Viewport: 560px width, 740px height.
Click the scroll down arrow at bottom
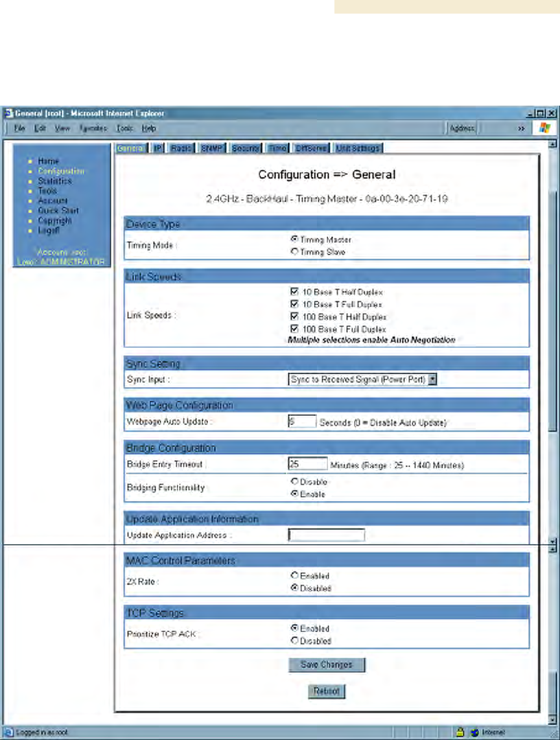[x=552, y=720]
